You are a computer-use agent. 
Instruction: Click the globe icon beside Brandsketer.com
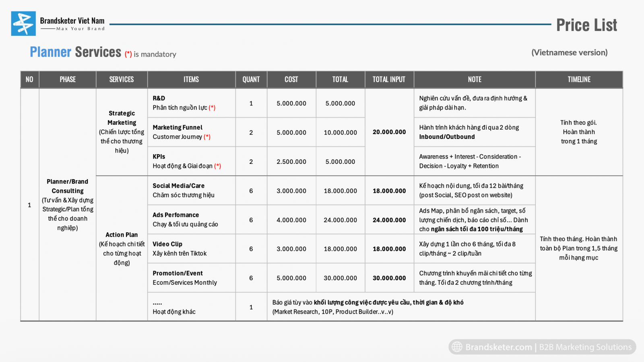click(457, 347)
